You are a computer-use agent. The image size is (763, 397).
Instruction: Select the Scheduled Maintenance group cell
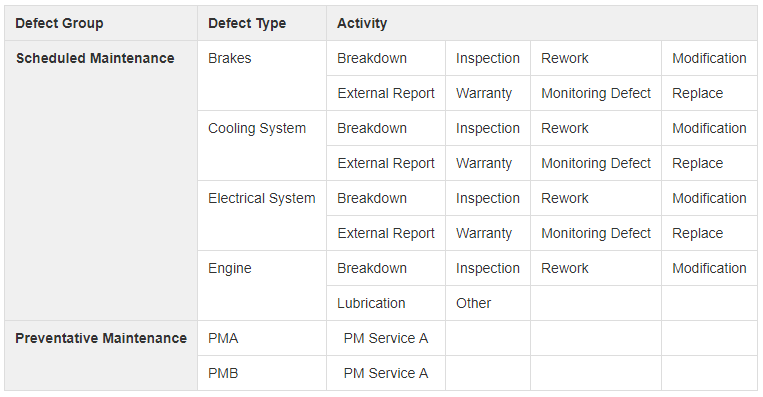(101, 180)
